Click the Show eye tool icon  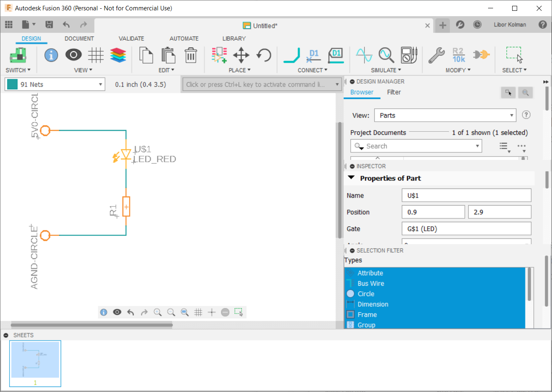[x=73, y=55]
